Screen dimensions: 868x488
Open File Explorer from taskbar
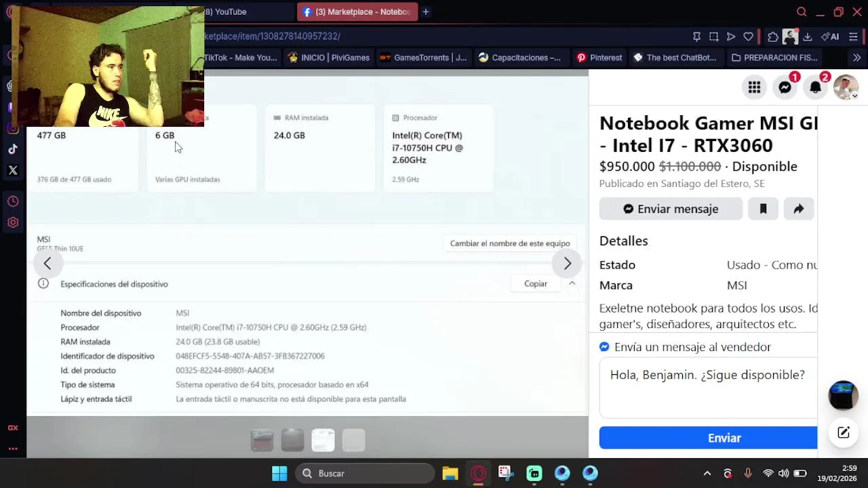click(450, 473)
